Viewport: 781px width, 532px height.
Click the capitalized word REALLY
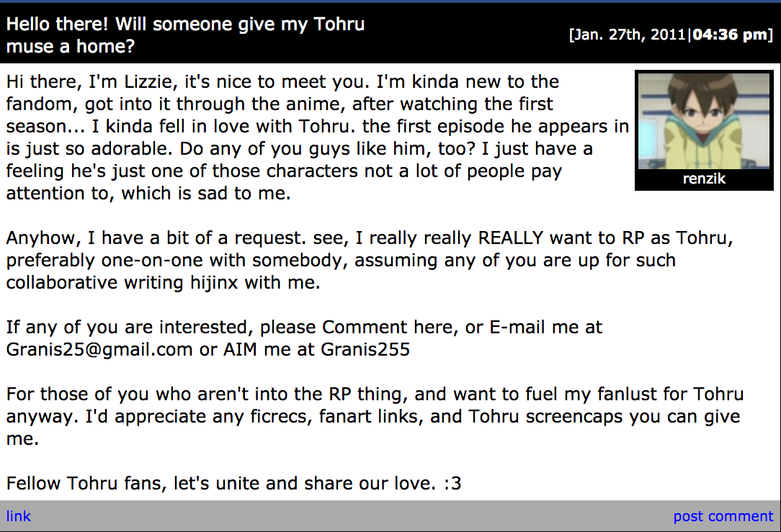click(x=511, y=238)
